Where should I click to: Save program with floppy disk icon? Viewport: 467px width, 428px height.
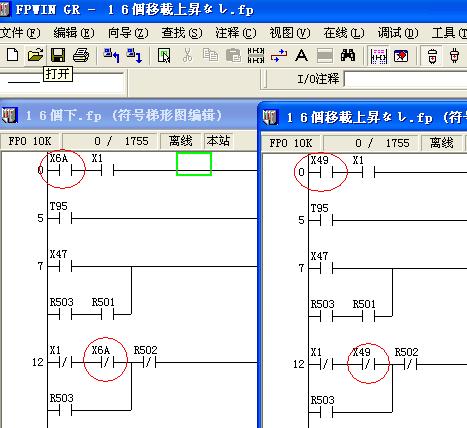pyautogui.click(x=58, y=55)
